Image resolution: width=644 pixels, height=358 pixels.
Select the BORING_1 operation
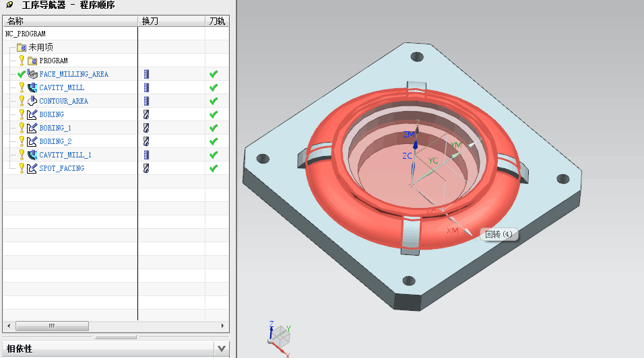pyautogui.click(x=55, y=128)
